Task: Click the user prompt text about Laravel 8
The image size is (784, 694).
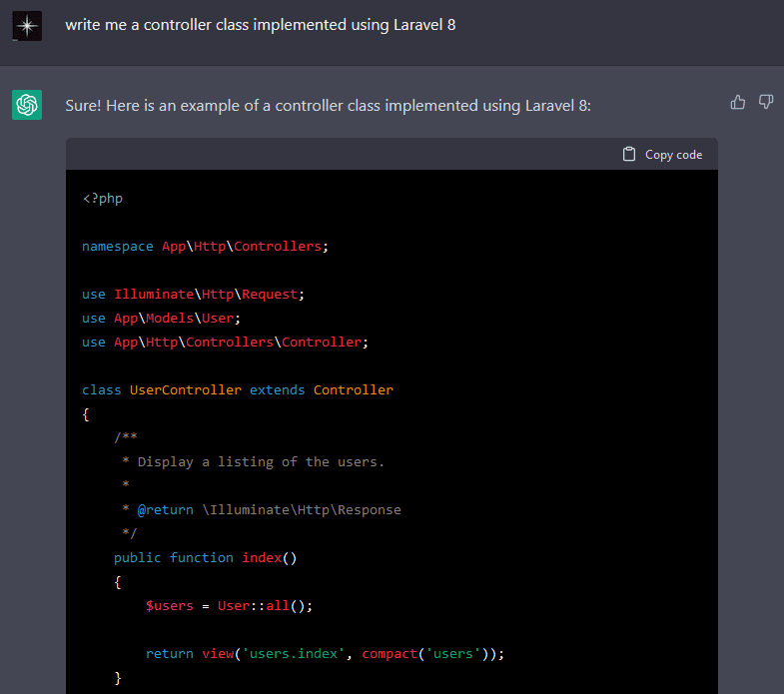Action: tap(261, 25)
